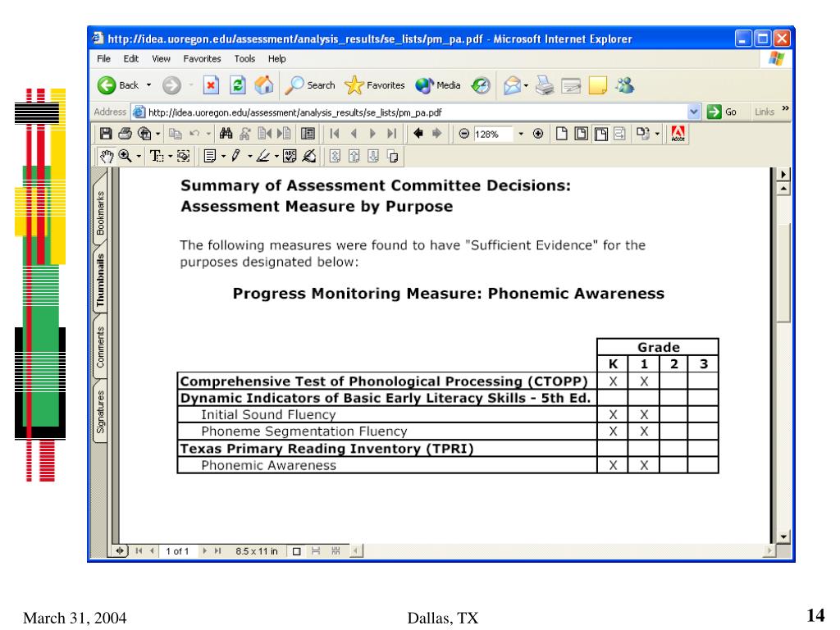Go to previous view with black left arrow

pos(418,134)
